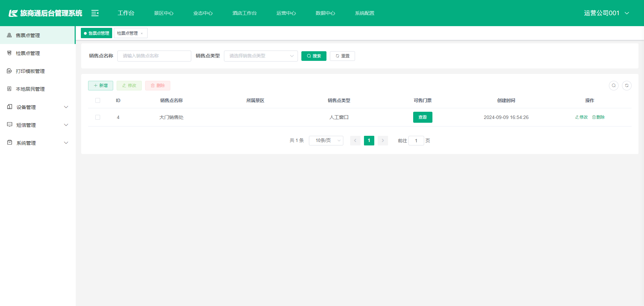Click the 系统管理 sidebar icon

pos(10,143)
